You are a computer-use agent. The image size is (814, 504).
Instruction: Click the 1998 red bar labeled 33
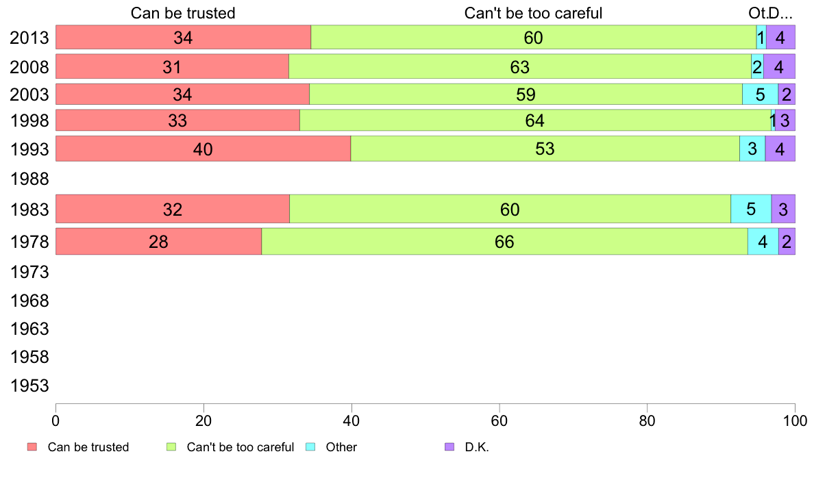pos(177,121)
